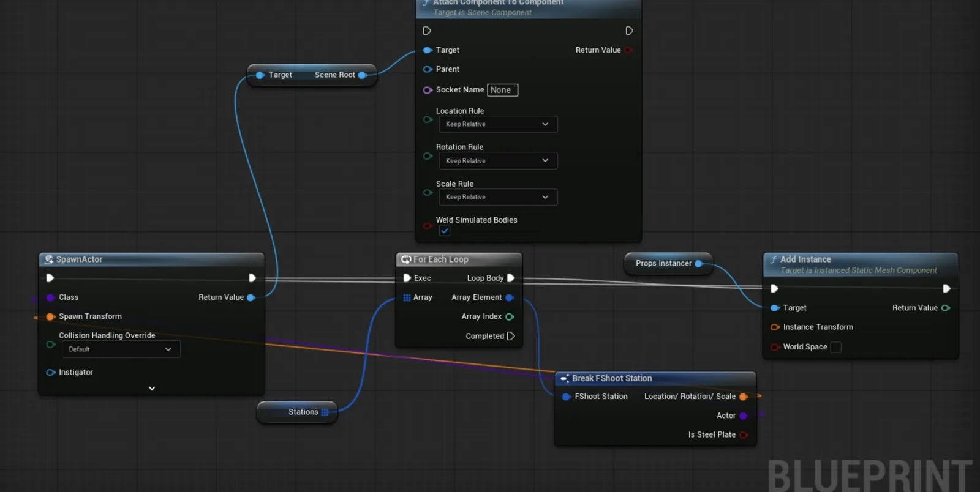The image size is (980, 492).
Task: Click the Attach Component input execution pin
Action: tap(427, 31)
